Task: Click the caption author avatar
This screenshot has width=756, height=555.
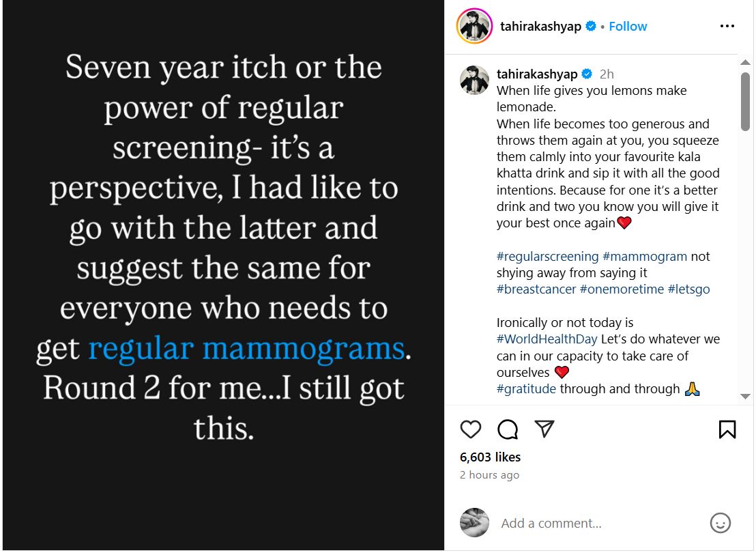Action: pos(474,81)
